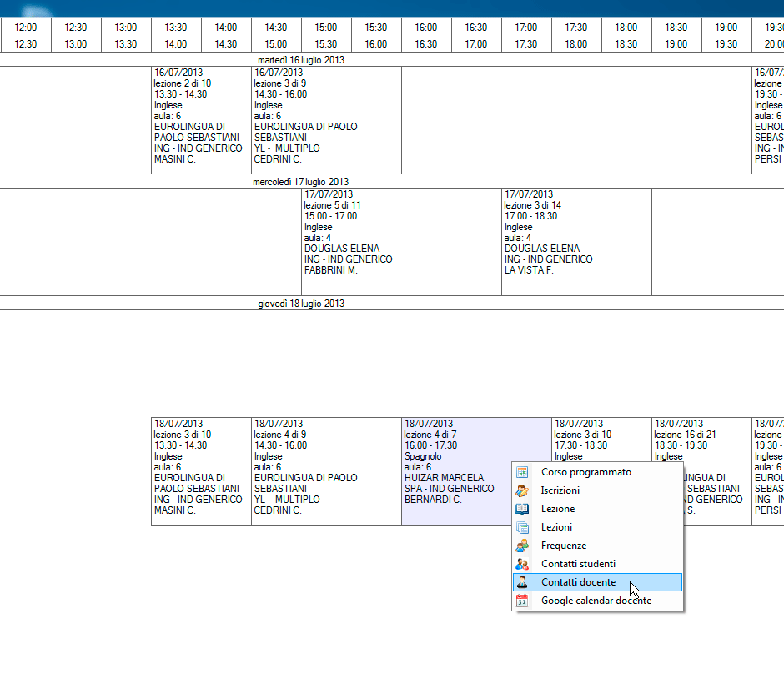Click the 14:30 - 15:00 time header
Screen dimensions: 784x684
tap(276, 36)
